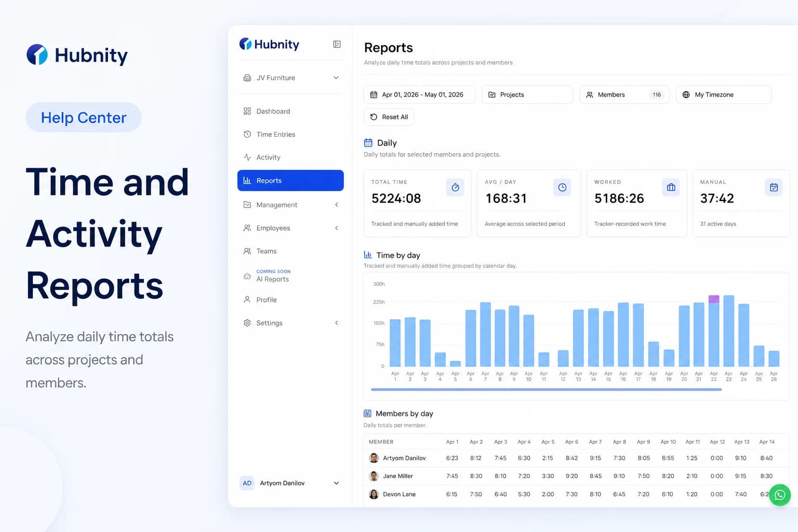This screenshot has width=798, height=532.
Task: Click the Apr 5 bar in the chart
Action: [455, 364]
